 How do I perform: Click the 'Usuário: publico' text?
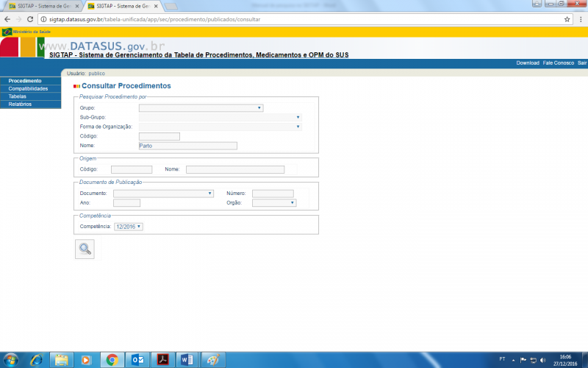(x=86, y=74)
